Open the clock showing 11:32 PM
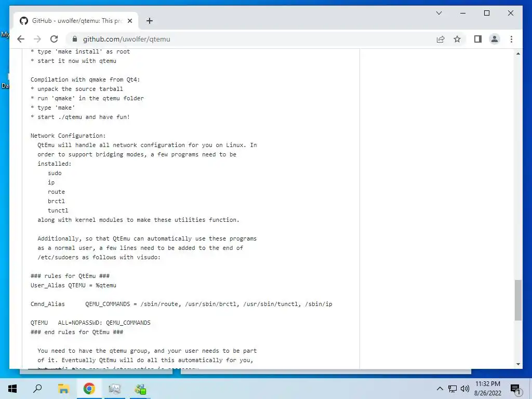The width and height of the screenshot is (532, 399). [x=487, y=389]
